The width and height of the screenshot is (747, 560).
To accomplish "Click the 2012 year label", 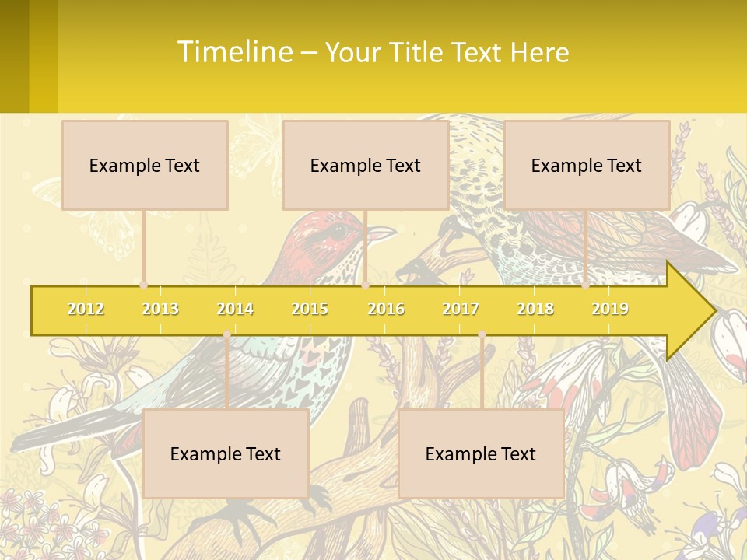I will [x=86, y=309].
